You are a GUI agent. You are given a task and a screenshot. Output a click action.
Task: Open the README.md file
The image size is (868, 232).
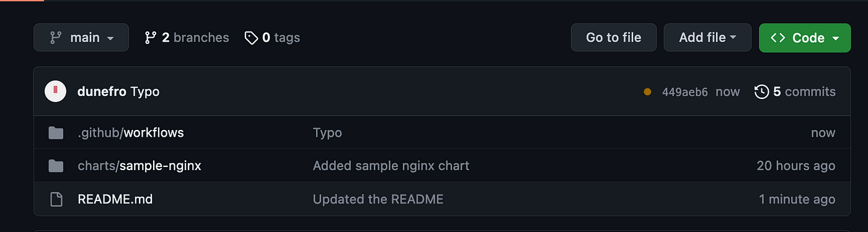[x=115, y=199]
